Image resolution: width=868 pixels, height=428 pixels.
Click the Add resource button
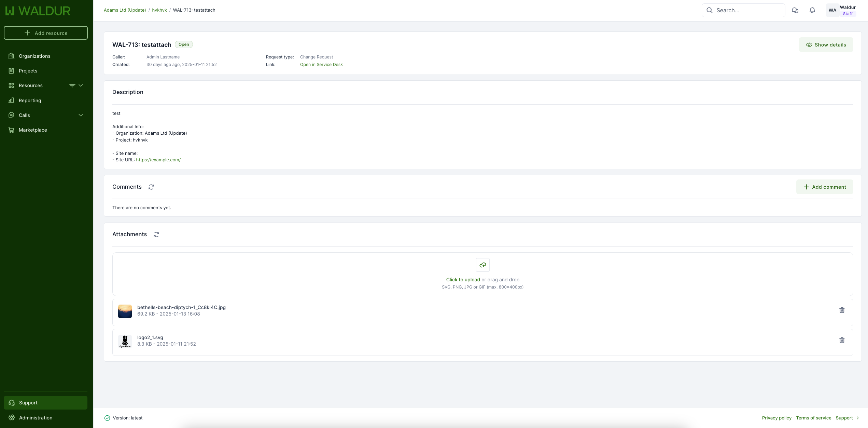[x=46, y=33]
